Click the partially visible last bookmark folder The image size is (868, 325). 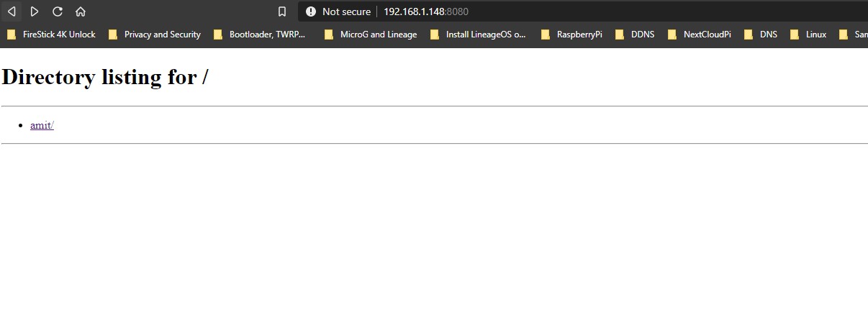(x=855, y=35)
